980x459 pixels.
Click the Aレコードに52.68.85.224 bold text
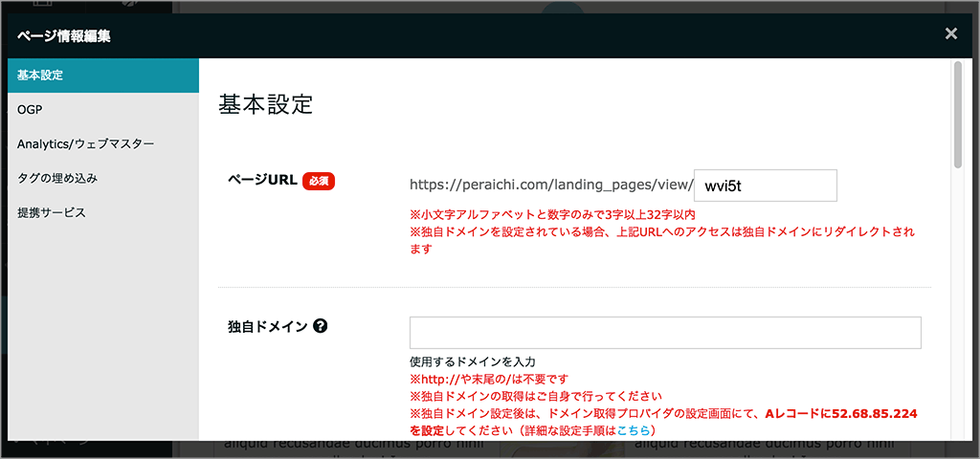pos(841,413)
